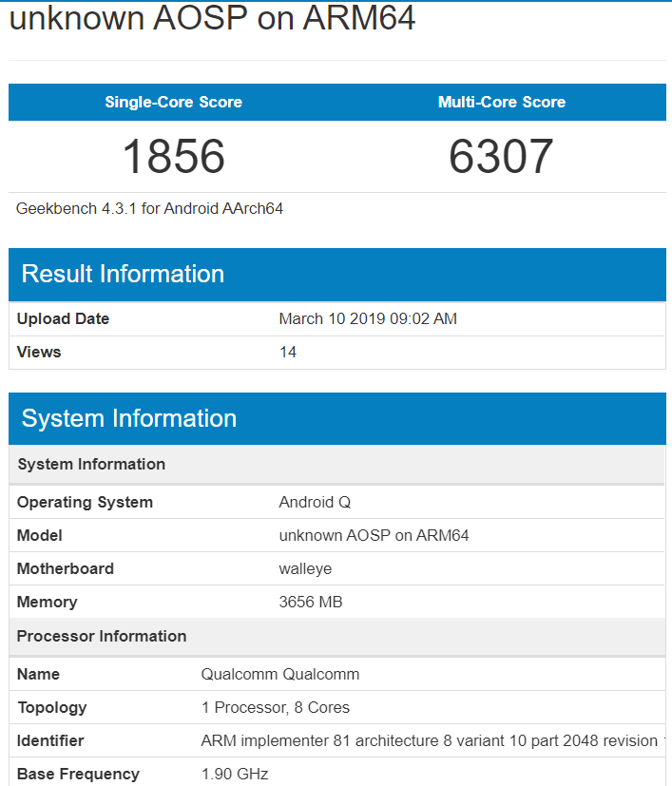Click the multi-core score value 6307
The width and height of the screenshot is (672, 786).
click(x=502, y=157)
